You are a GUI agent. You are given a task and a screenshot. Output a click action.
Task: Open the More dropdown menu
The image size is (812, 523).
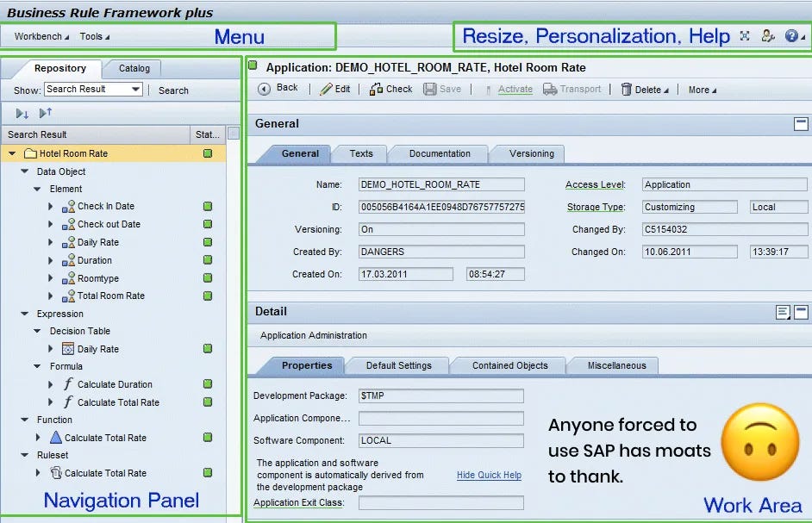point(703,90)
